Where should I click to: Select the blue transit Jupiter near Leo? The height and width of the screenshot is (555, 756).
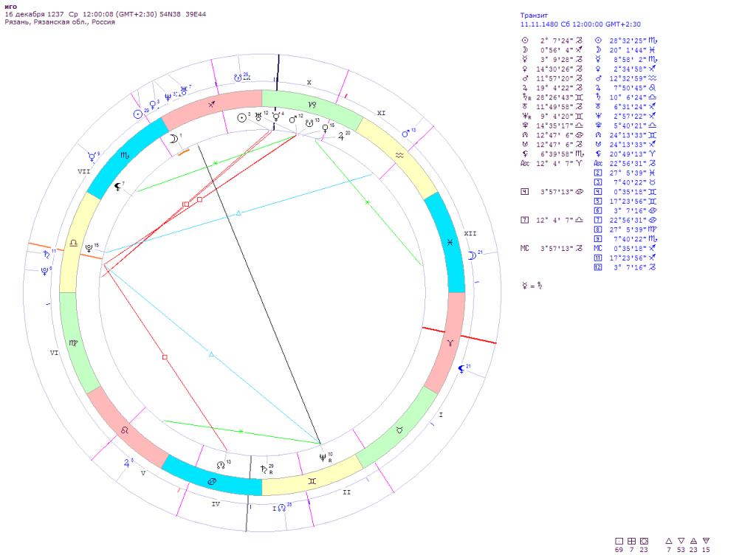tap(126, 463)
